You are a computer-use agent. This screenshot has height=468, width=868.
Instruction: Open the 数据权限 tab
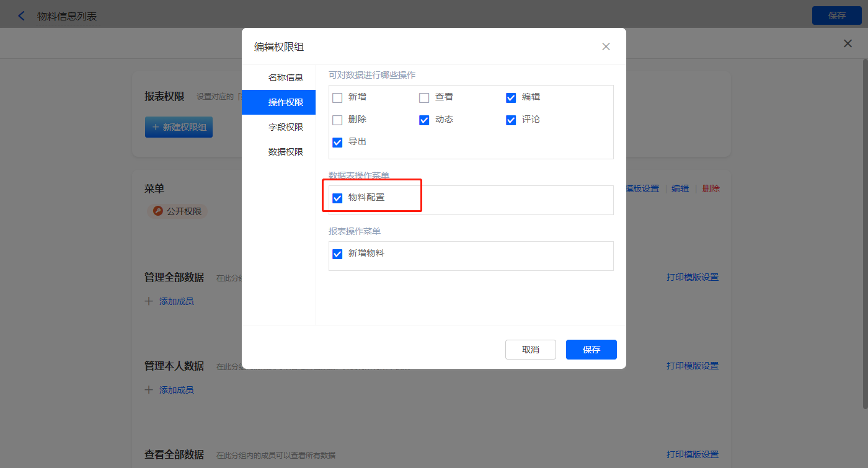click(285, 152)
